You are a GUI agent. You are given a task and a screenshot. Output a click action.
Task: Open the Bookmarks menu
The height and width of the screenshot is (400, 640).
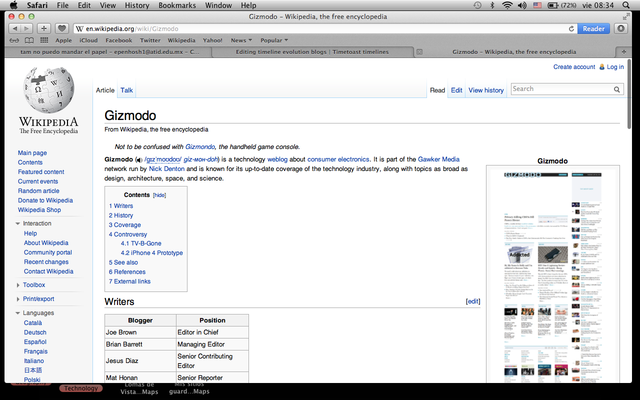(x=177, y=5)
